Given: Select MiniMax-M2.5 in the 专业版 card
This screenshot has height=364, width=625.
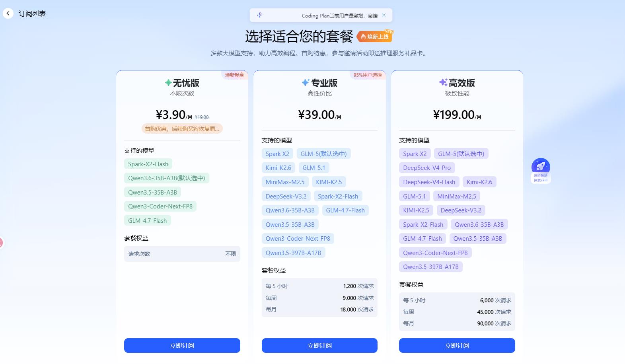Looking at the screenshot, I should [285, 182].
